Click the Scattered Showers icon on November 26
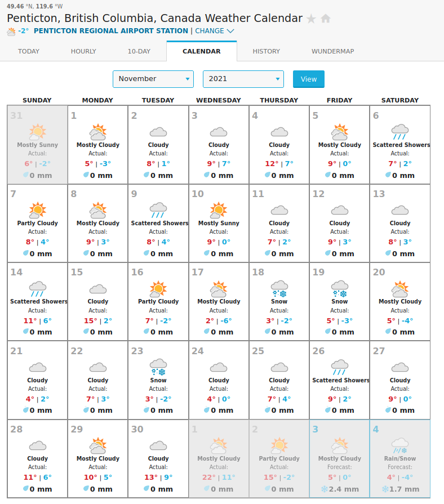This screenshot has width=444, height=504. 340,367
